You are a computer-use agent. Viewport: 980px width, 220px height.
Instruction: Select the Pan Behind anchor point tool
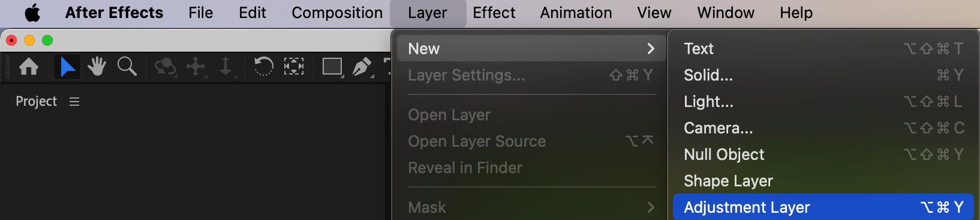pos(294,66)
